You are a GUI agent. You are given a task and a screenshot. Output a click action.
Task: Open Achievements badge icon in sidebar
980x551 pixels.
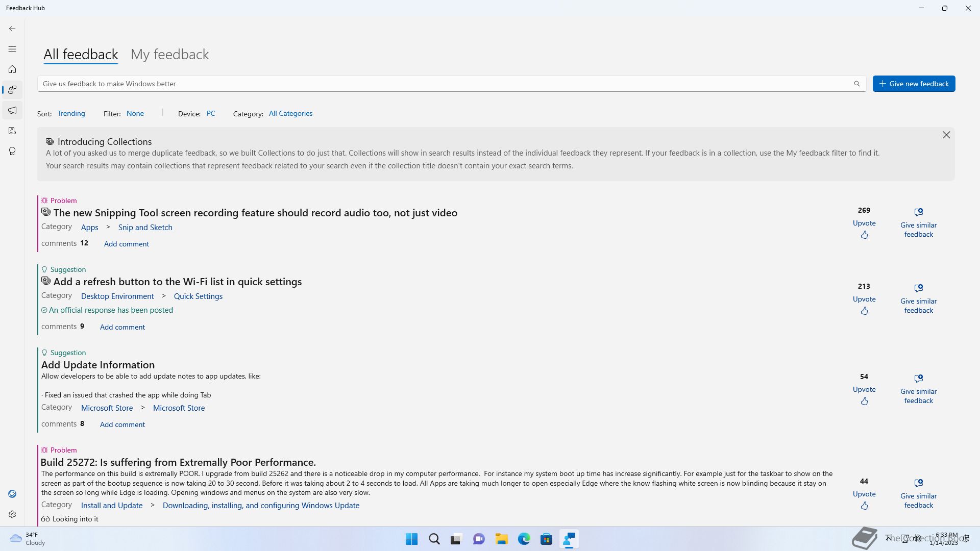point(12,151)
